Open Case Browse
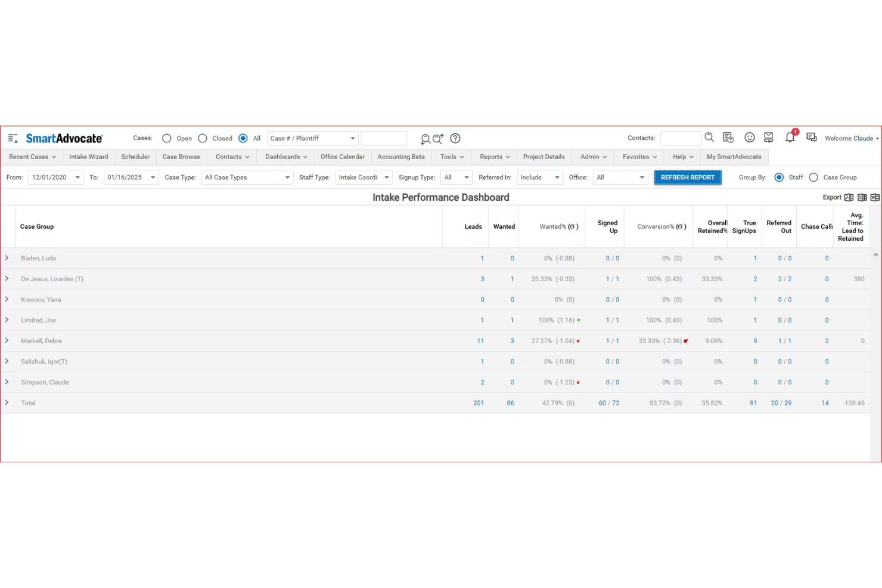The height and width of the screenshot is (588, 882). tap(181, 157)
